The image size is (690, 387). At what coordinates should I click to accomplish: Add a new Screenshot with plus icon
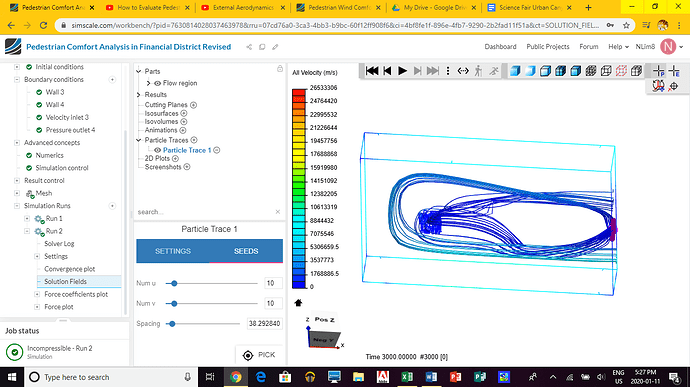point(187,167)
